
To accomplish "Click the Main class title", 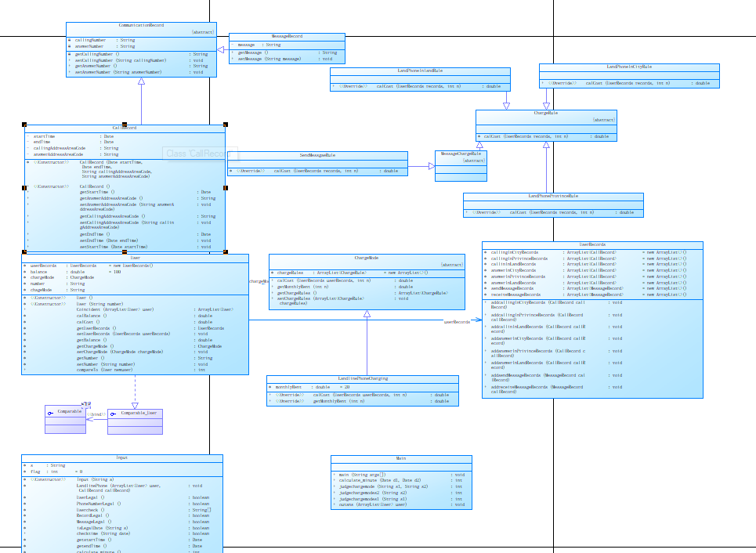I will pyautogui.click(x=401, y=458).
